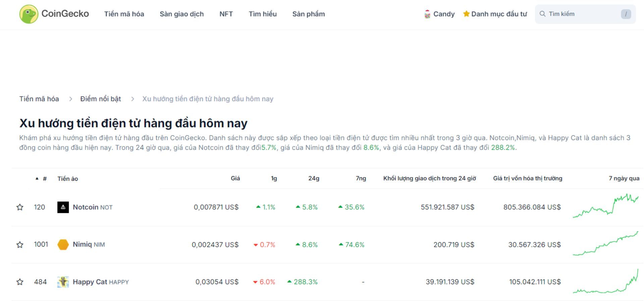Open the Tiền mã hóa menu
Image resolution: width=644 pixels, height=301 pixels.
point(124,14)
